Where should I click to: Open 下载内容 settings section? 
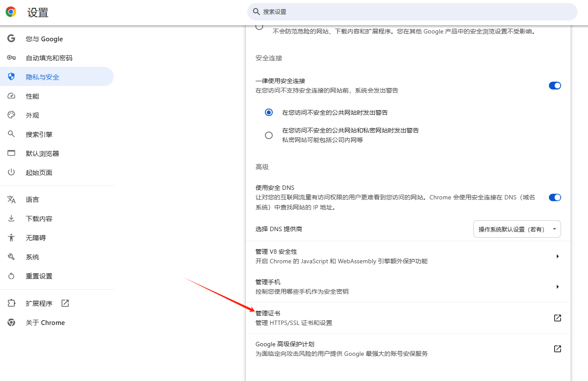57,219
